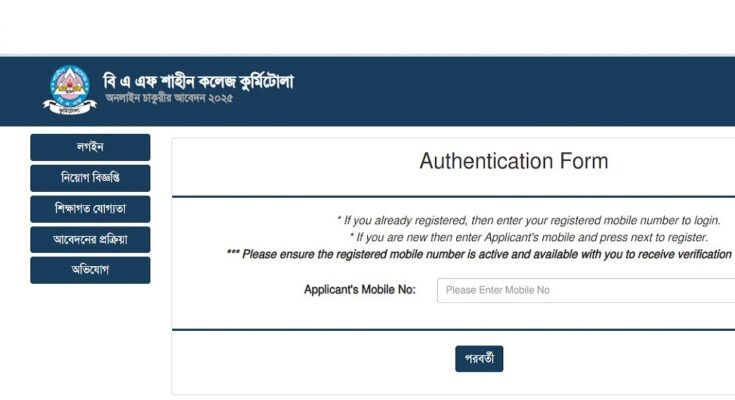Click the 'Please ensure the registered mobile' warning
Screen dimensions: 735x400
click(x=480, y=254)
